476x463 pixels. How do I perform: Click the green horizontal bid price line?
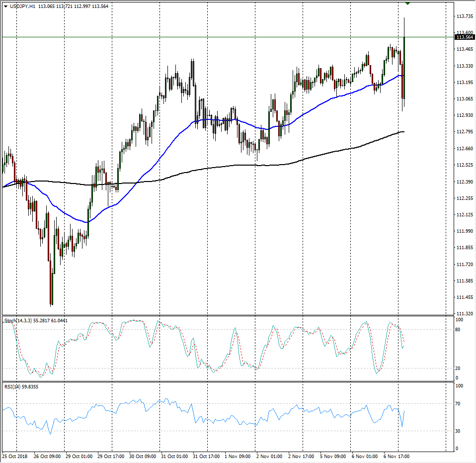click(199, 37)
